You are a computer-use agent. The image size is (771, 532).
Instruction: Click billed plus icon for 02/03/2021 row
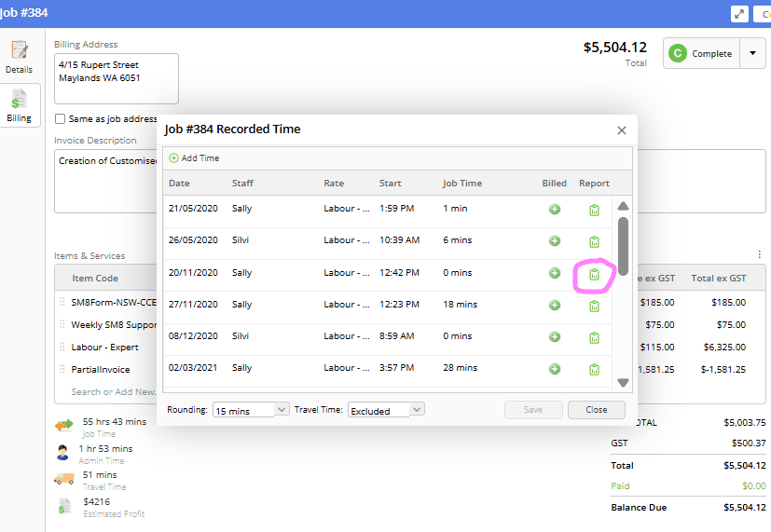point(555,369)
